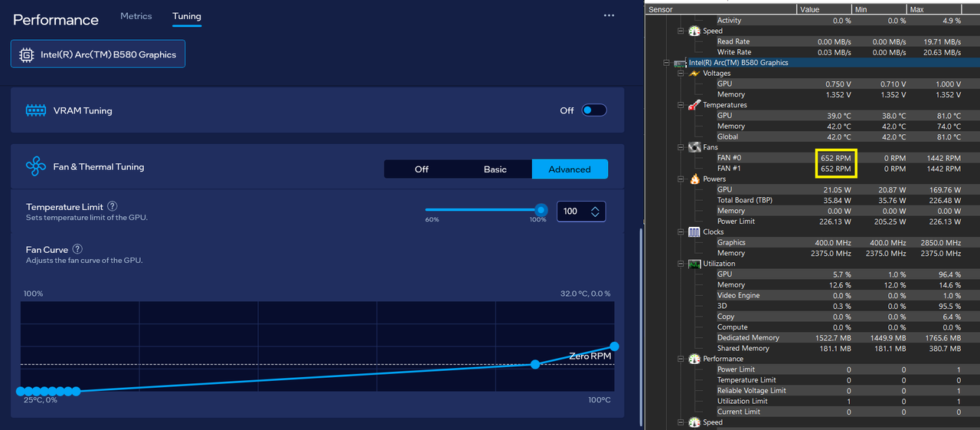
Task: Select the Intel(R) Arc(TM) B580 Graphics device button
Action: (x=98, y=54)
